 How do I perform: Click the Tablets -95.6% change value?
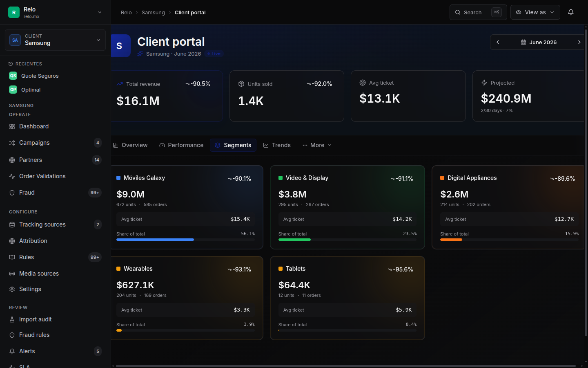(x=401, y=269)
